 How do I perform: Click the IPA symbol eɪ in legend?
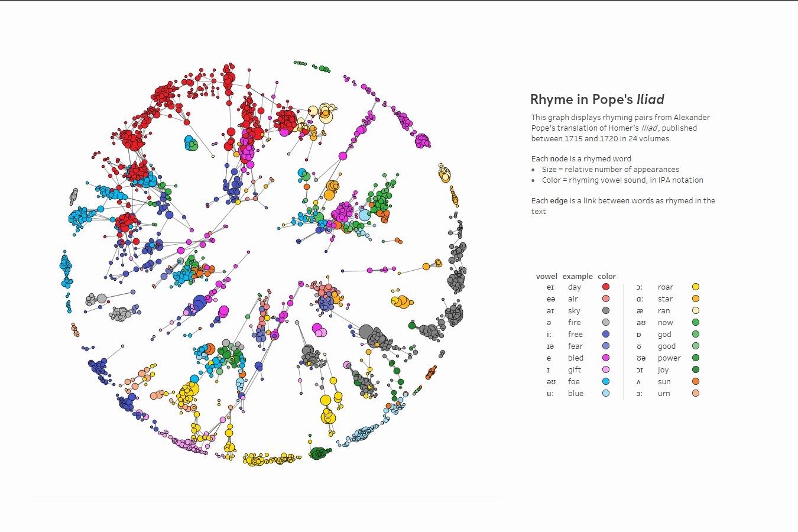tap(550, 287)
